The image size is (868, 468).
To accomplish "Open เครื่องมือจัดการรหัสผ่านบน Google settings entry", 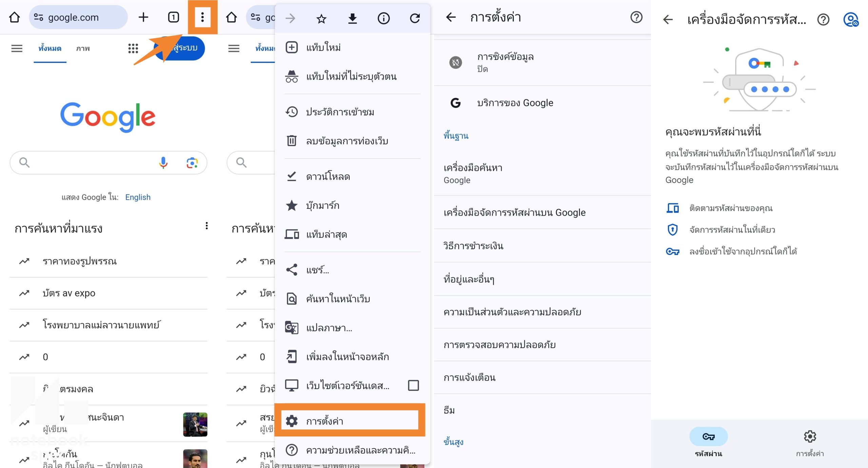I will click(x=542, y=212).
